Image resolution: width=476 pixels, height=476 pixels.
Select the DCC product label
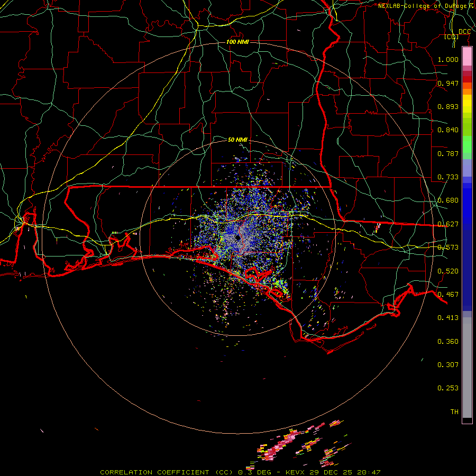(x=464, y=31)
